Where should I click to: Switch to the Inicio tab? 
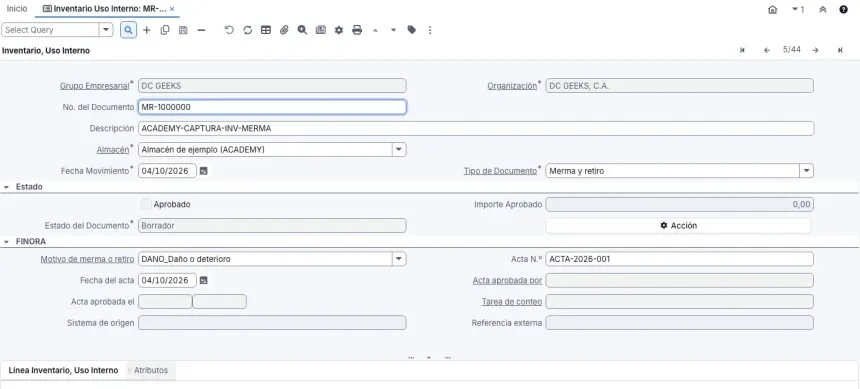point(17,9)
